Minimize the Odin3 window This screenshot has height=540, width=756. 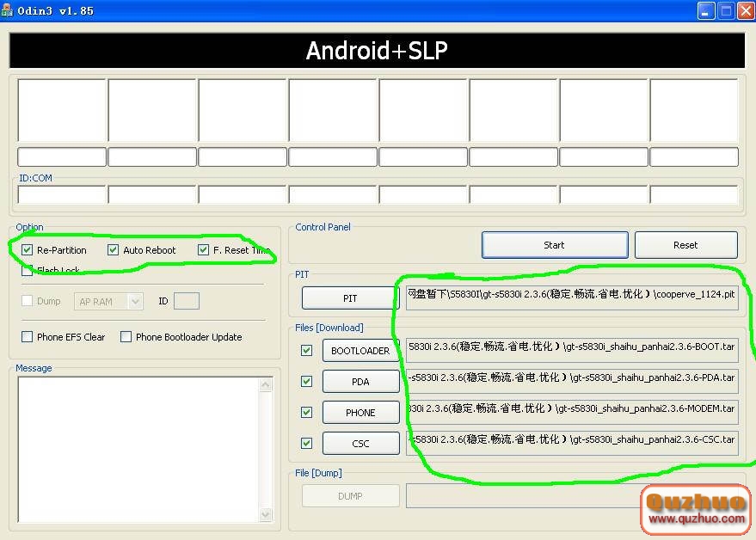click(x=706, y=11)
